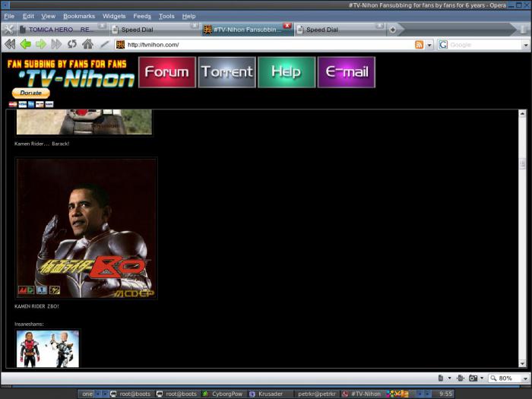Image resolution: width=532 pixels, height=399 pixels.
Task: Switch to CyborgPow taskbar window
Action: 223,394
